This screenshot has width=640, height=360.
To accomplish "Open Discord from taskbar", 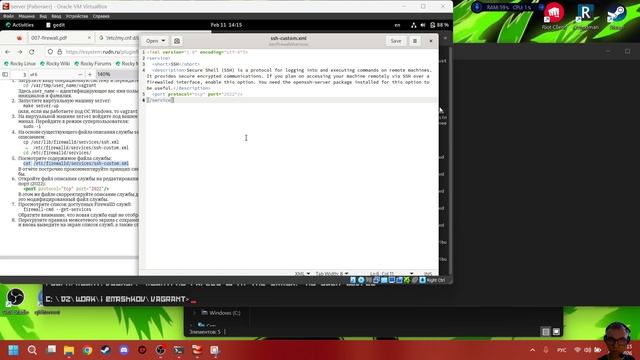I will pos(124,350).
